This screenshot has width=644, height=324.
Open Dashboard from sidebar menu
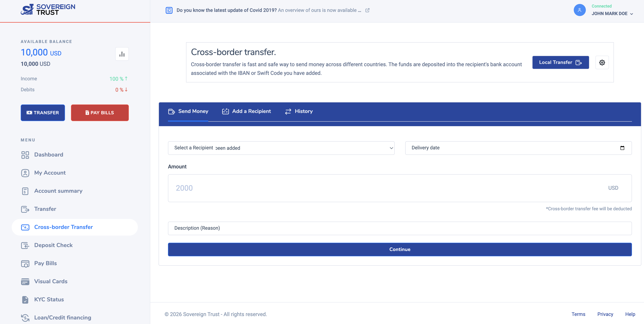(49, 155)
